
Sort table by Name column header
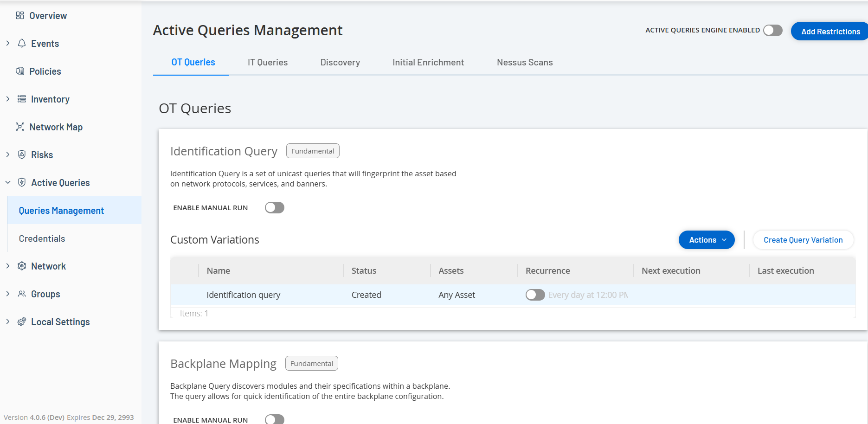pyautogui.click(x=219, y=270)
